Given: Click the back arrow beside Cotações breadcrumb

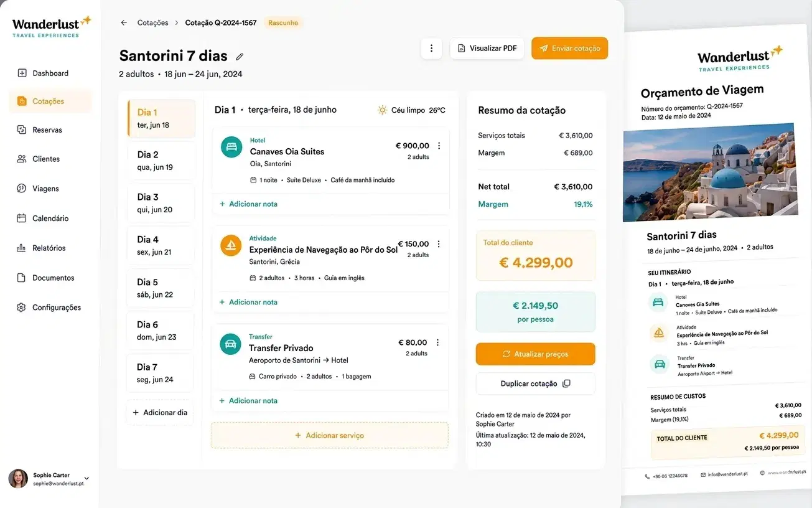Looking at the screenshot, I should click(x=124, y=23).
